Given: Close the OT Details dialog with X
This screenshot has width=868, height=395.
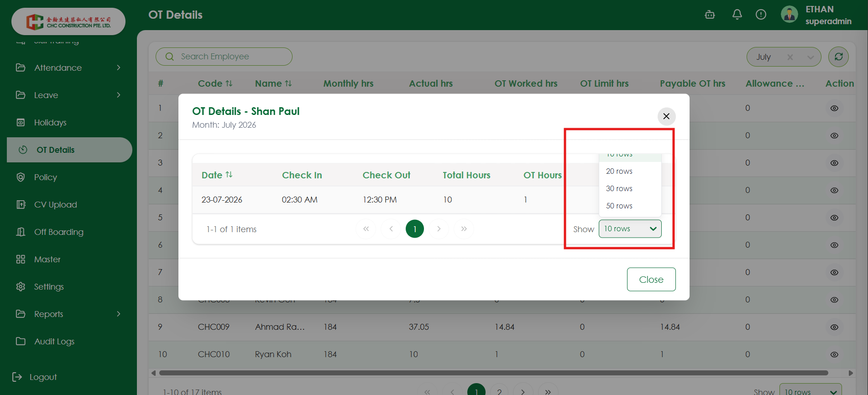Looking at the screenshot, I should [x=666, y=116].
